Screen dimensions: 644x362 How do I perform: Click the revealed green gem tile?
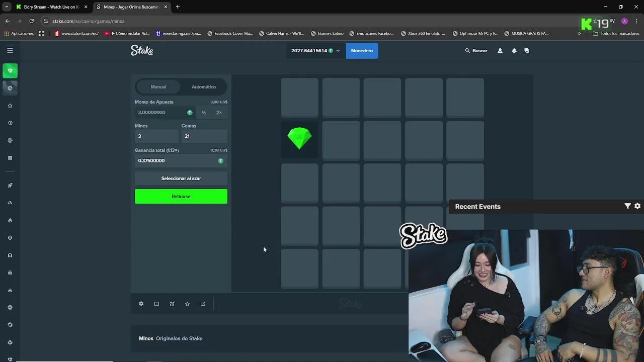tap(299, 139)
